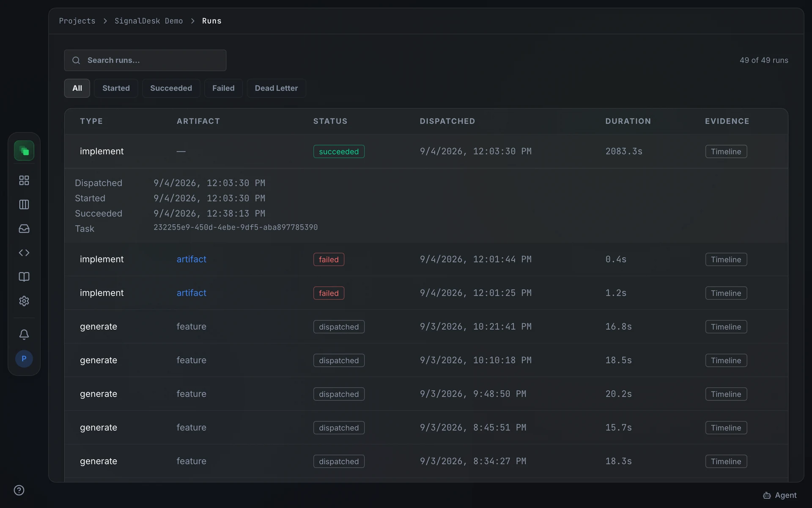Screen dimensions: 812x508
Task: Click the search magnifier icon
Action: [76, 61]
